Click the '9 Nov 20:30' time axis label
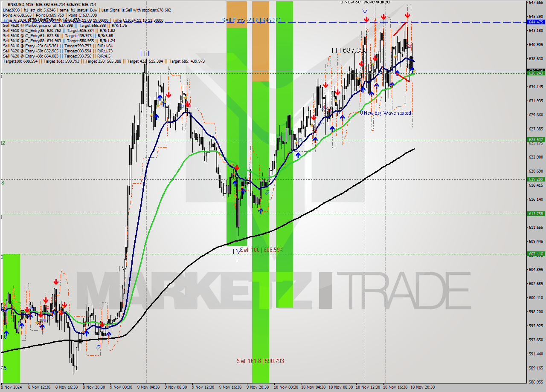 point(258,387)
